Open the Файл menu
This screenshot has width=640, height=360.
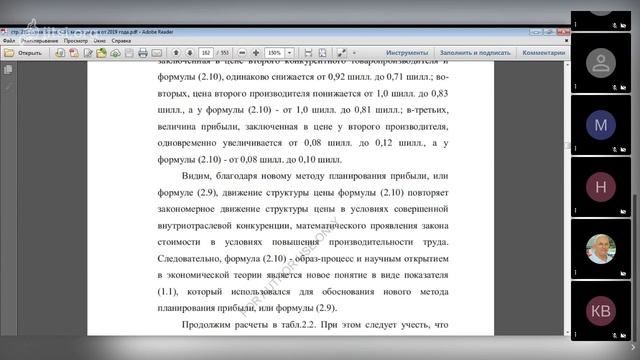(x=9, y=41)
